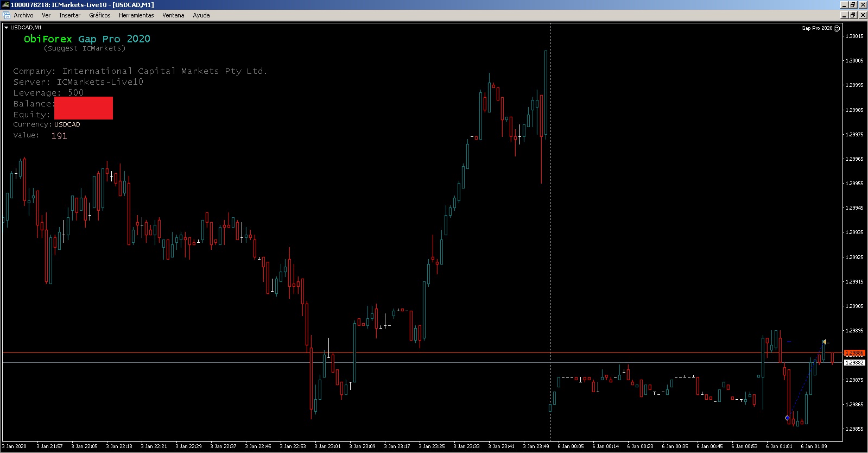Click the 1.29895 price scale label

pos(854,331)
